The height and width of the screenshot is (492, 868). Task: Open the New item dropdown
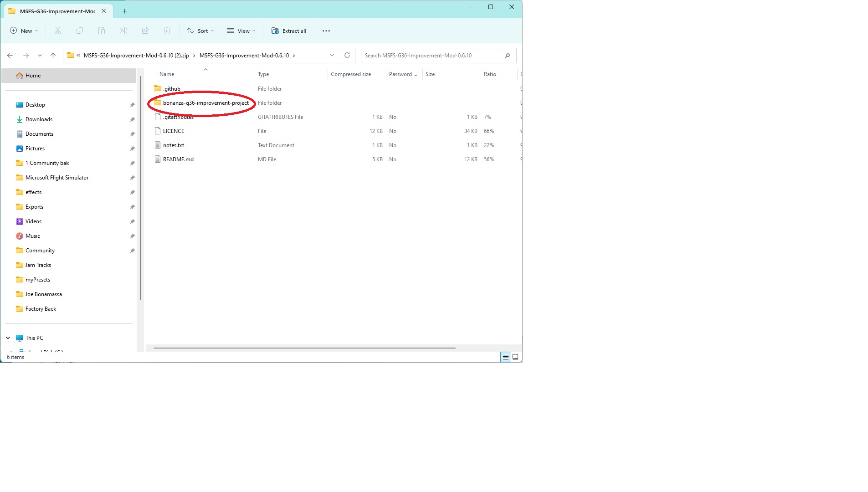[x=24, y=31]
